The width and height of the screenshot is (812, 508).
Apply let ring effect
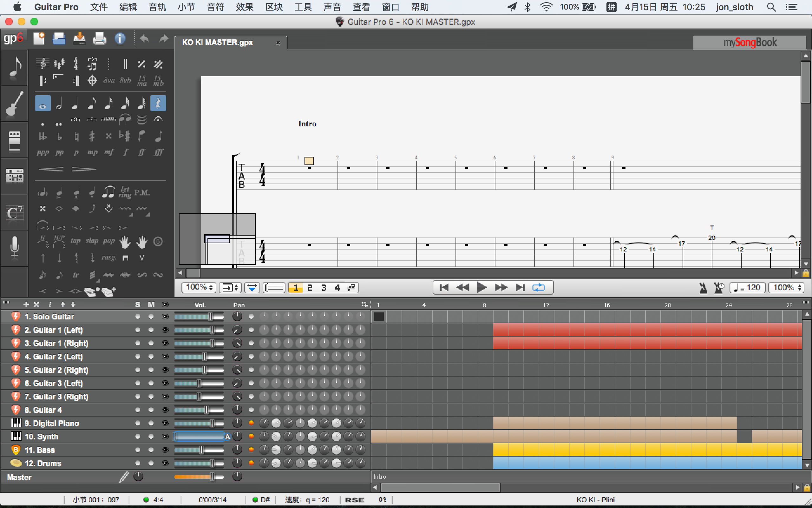125,192
